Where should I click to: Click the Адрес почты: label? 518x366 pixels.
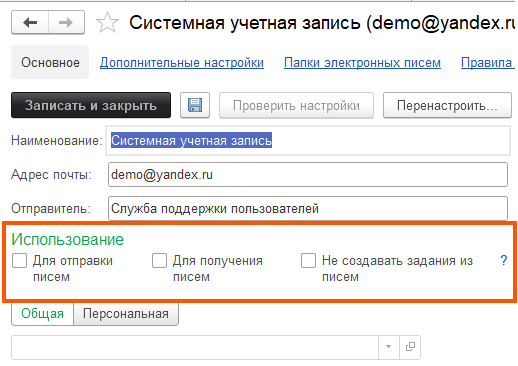tap(51, 174)
